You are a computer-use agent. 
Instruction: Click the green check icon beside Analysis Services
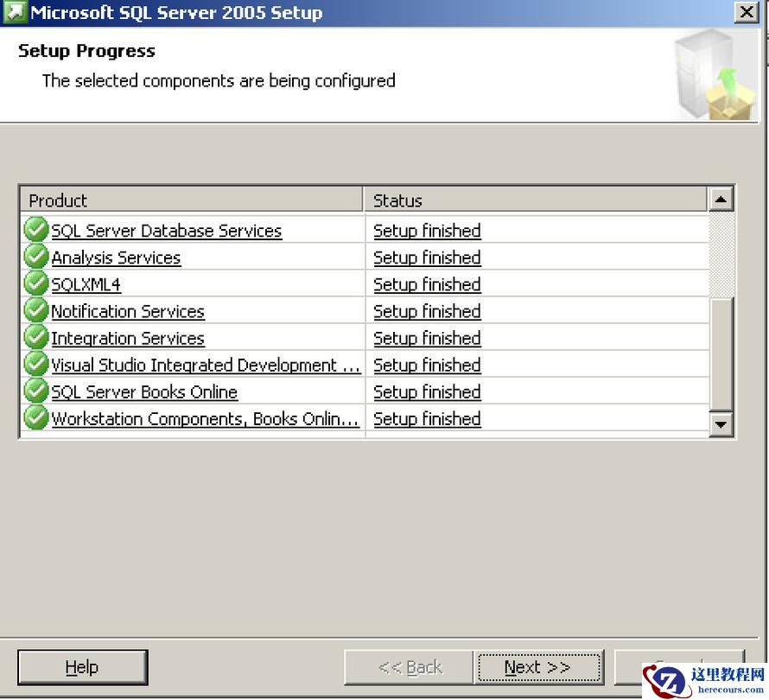coord(35,257)
